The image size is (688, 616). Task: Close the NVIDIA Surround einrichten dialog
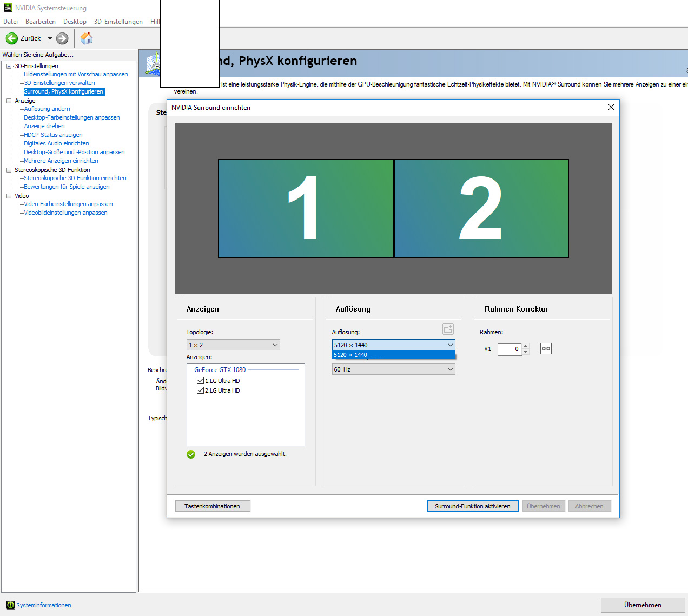pos(611,107)
